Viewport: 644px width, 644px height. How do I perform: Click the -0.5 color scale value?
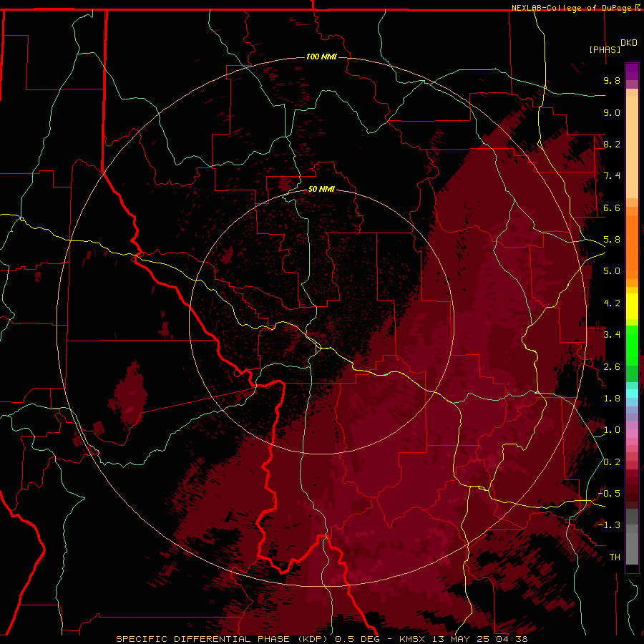(609, 494)
